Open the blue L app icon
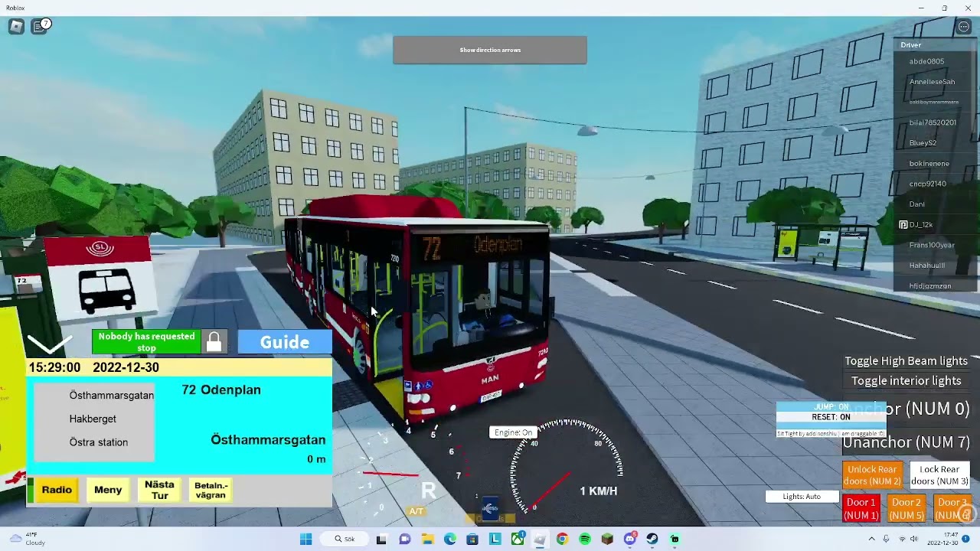980x551 pixels. 495,539
